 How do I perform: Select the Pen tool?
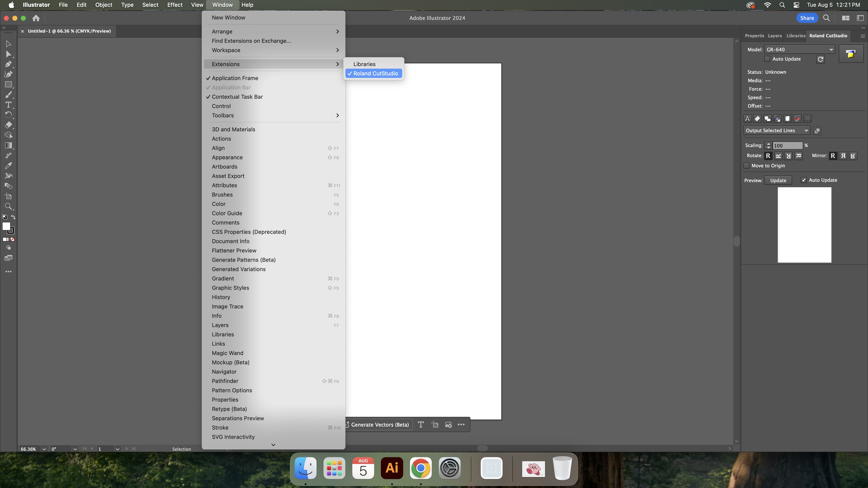[8, 64]
